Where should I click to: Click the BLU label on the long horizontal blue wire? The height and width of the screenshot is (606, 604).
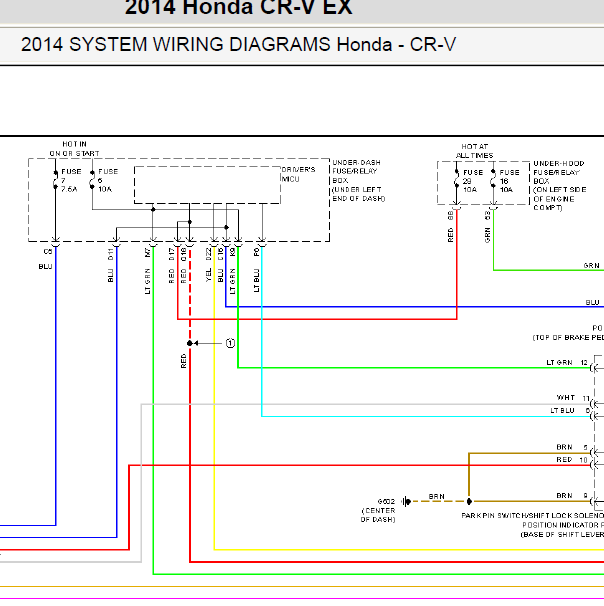point(592,302)
